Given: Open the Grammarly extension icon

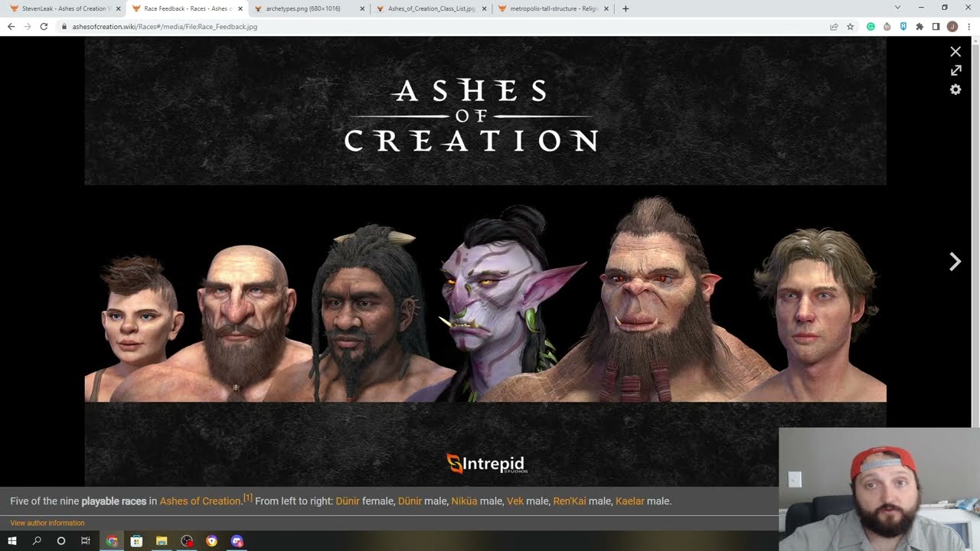Looking at the screenshot, I should 871,26.
